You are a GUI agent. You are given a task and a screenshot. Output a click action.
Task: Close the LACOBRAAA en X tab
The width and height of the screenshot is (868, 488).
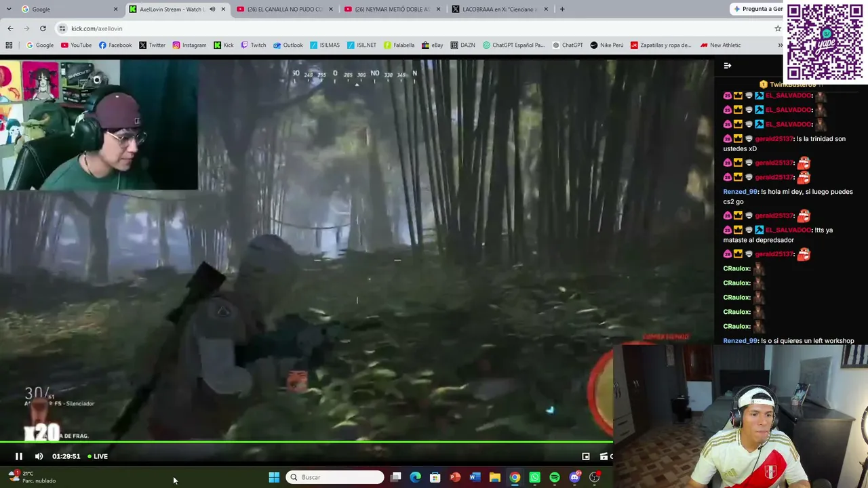pyautogui.click(x=546, y=9)
